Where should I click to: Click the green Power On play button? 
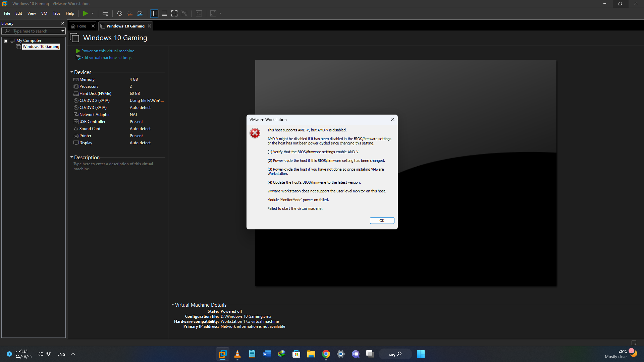[x=86, y=13]
